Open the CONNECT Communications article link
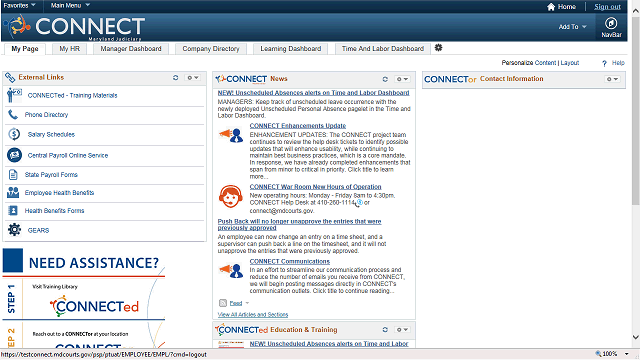 (290, 261)
